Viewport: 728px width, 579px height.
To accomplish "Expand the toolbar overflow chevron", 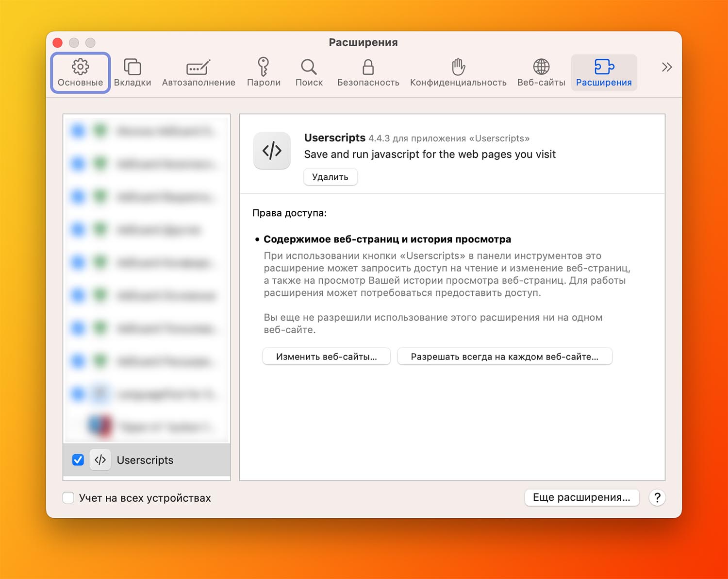I will 667,67.
